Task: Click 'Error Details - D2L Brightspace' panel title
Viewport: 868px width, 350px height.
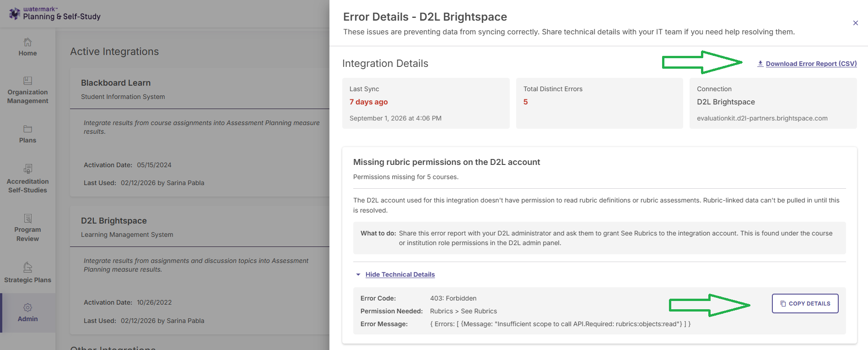Action: [x=425, y=17]
